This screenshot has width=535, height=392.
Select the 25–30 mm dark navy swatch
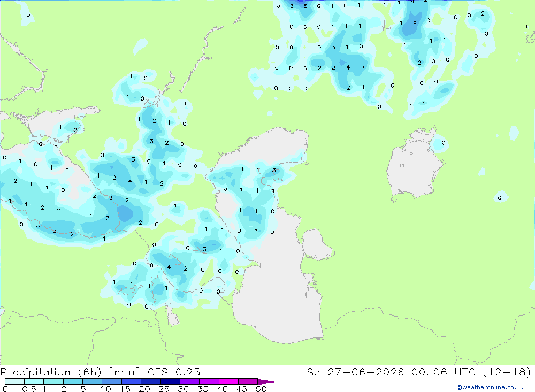(170, 381)
